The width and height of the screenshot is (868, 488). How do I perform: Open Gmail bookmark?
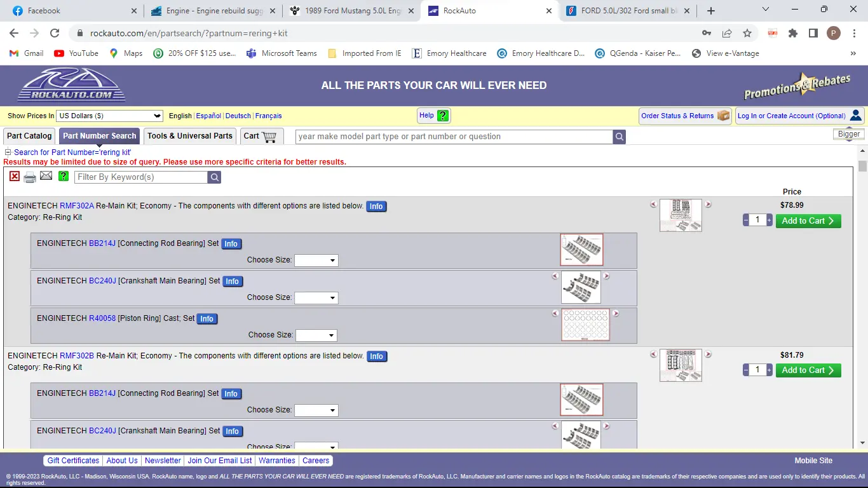pos(27,53)
